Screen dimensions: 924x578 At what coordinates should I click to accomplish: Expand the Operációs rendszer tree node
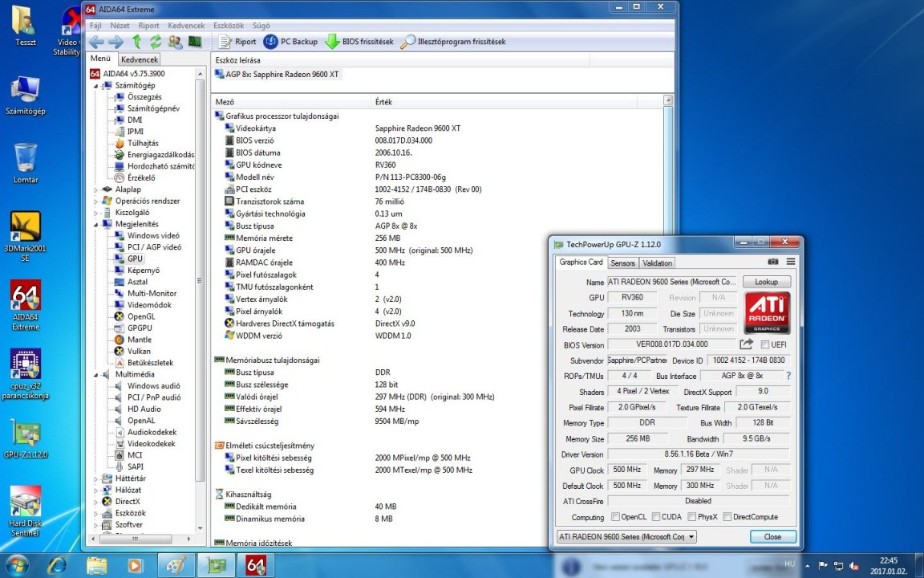coord(96,201)
